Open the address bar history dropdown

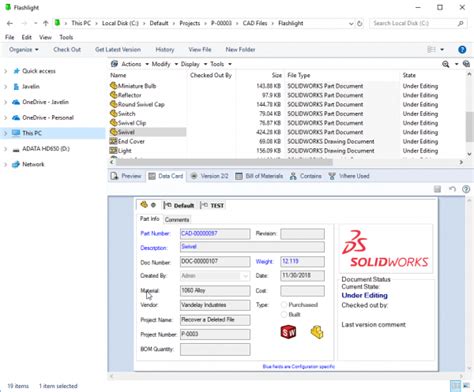(351, 23)
